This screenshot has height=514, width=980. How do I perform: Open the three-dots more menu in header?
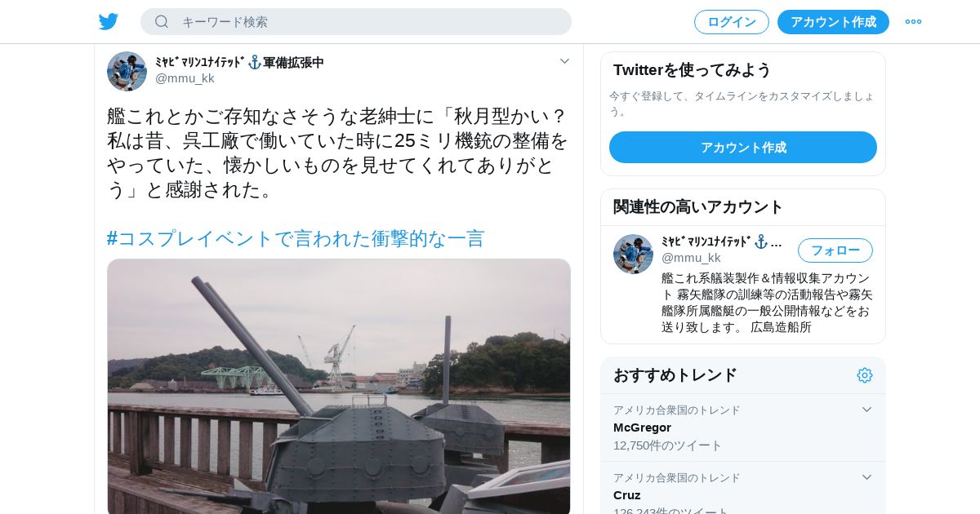point(913,22)
